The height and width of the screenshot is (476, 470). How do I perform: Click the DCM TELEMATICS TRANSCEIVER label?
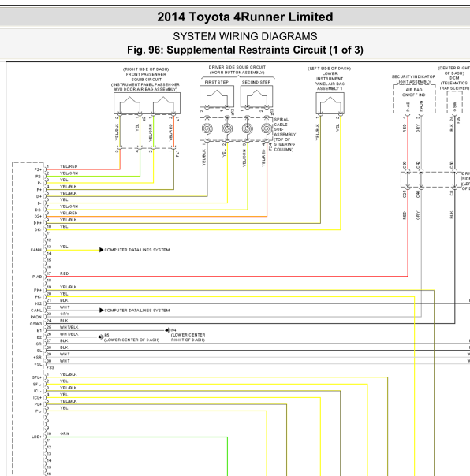pyautogui.click(x=454, y=78)
